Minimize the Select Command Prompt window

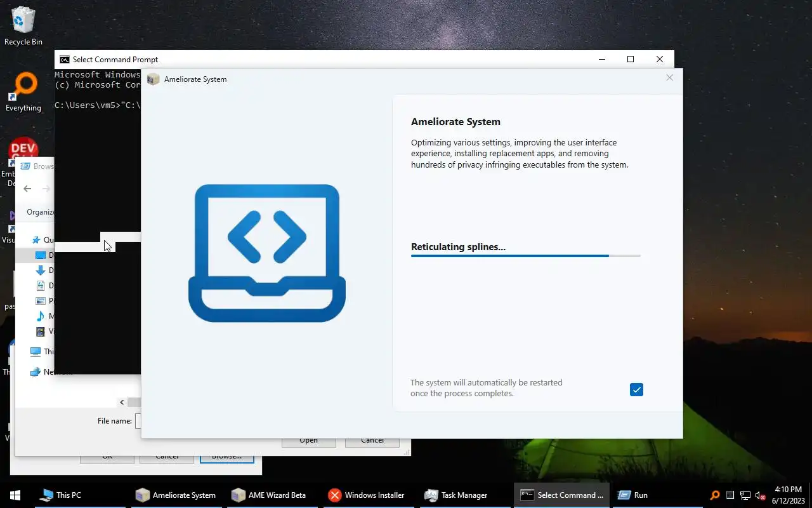pyautogui.click(x=601, y=59)
